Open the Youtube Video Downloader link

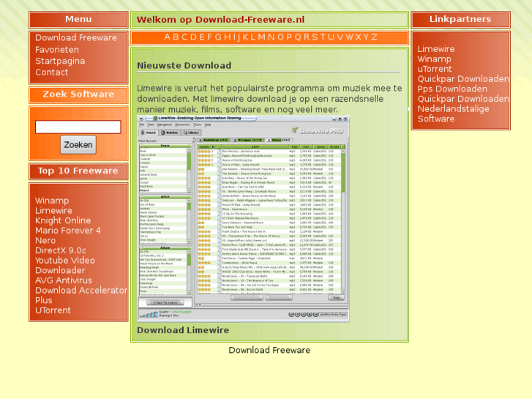[65, 266]
